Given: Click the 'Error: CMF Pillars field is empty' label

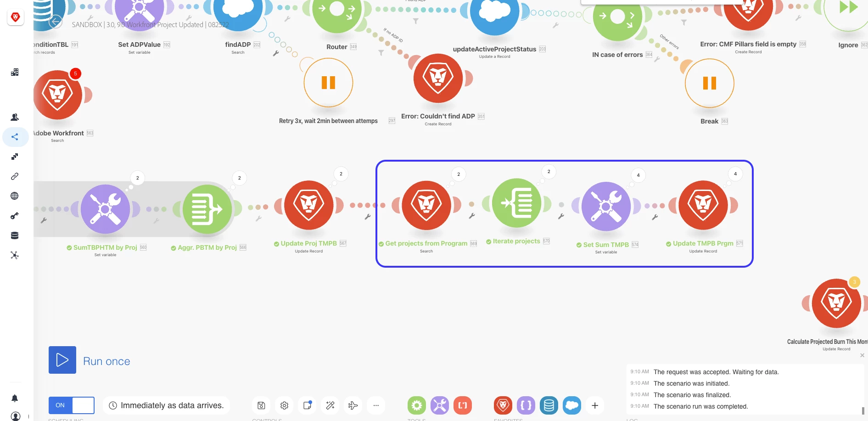Looking at the screenshot, I should pyautogui.click(x=748, y=44).
